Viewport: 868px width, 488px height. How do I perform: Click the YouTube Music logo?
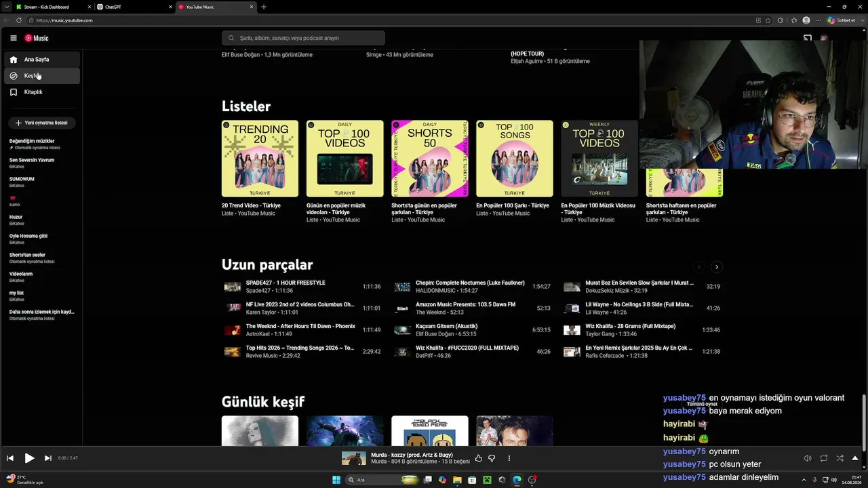[37, 38]
